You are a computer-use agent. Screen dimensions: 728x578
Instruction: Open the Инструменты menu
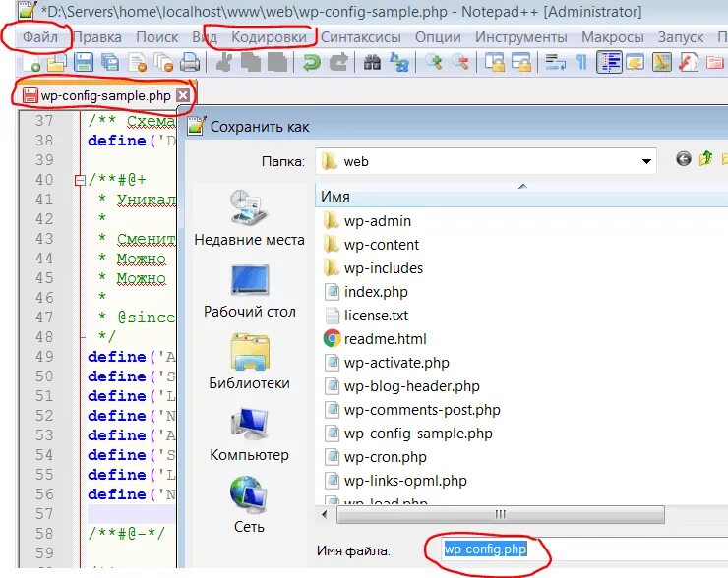tap(521, 37)
